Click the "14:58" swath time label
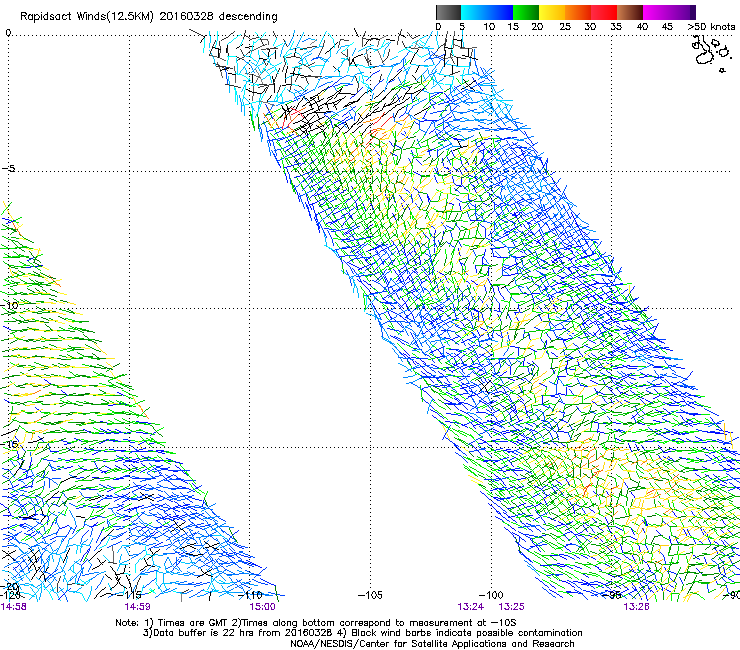 (x=13, y=607)
